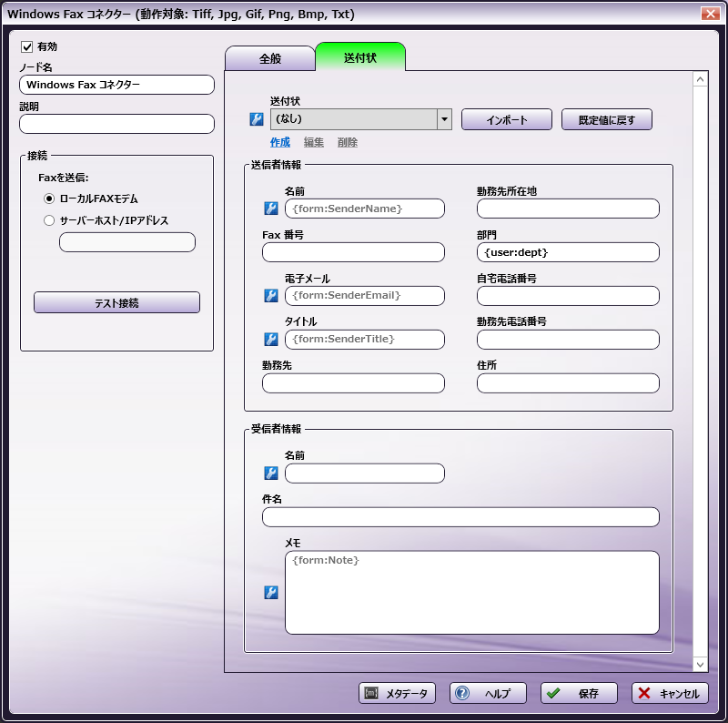Click the wrench icon beside 送付状 dropdown
This screenshot has height=723, width=728.
click(257, 119)
